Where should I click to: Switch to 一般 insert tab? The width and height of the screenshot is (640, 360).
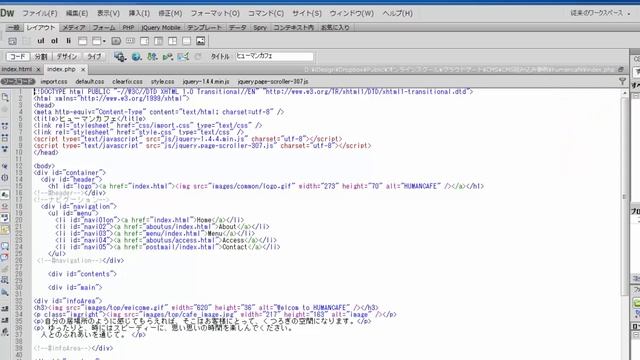point(13,27)
